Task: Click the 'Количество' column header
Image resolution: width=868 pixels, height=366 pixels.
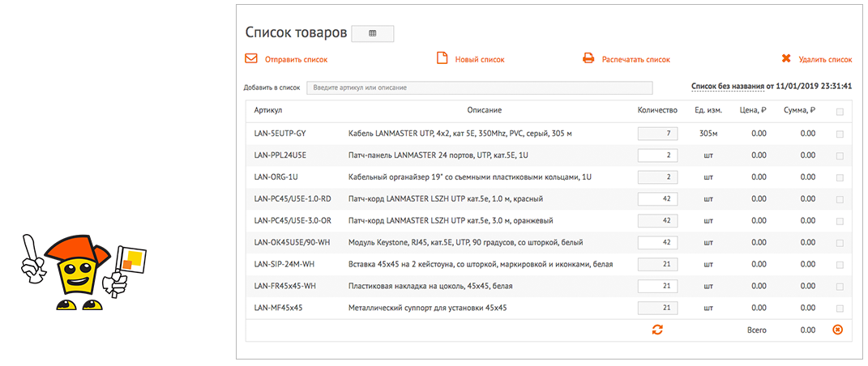Action: (656, 110)
